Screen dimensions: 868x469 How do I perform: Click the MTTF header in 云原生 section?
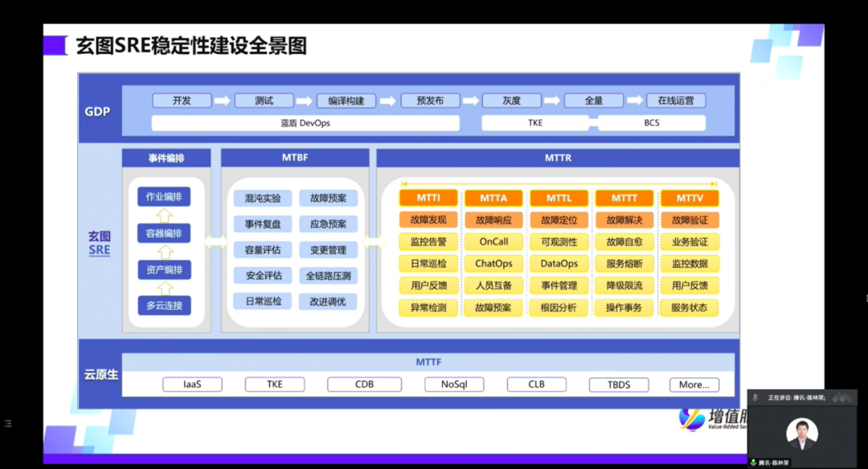click(428, 362)
